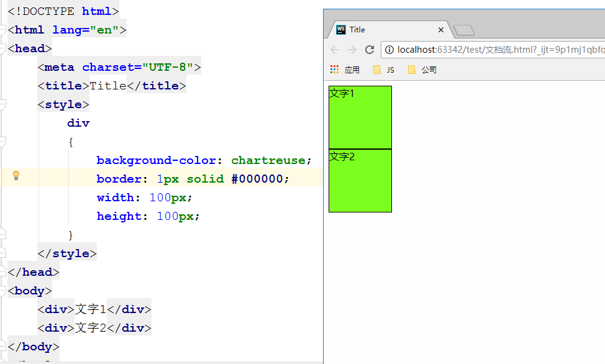This screenshot has height=364, width=605.
Task: Collapse the head tag fold marker
Action: [x=2, y=48]
